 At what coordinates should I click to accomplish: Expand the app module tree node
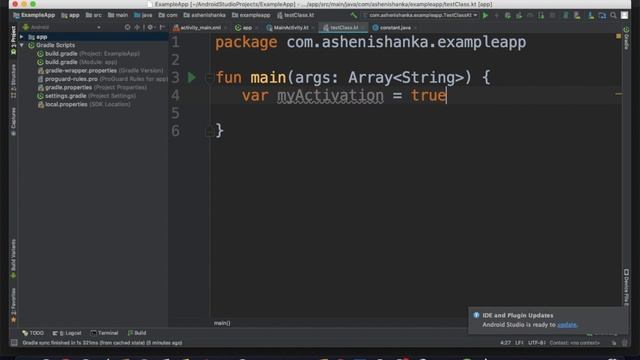pyautogui.click(x=22, y=37)
